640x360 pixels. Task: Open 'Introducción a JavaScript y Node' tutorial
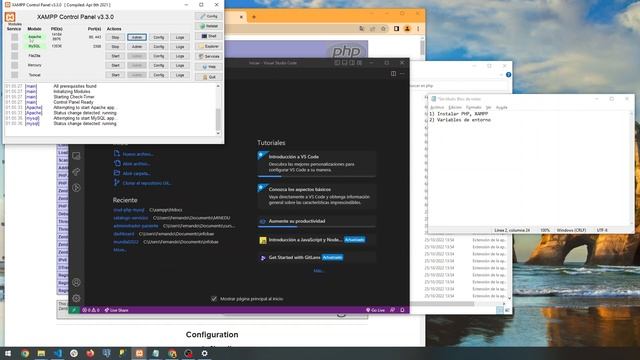(317, 240)
